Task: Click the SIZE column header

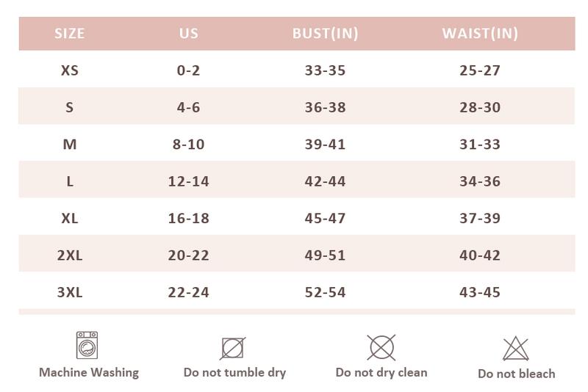Action: [x=70, y=33]
